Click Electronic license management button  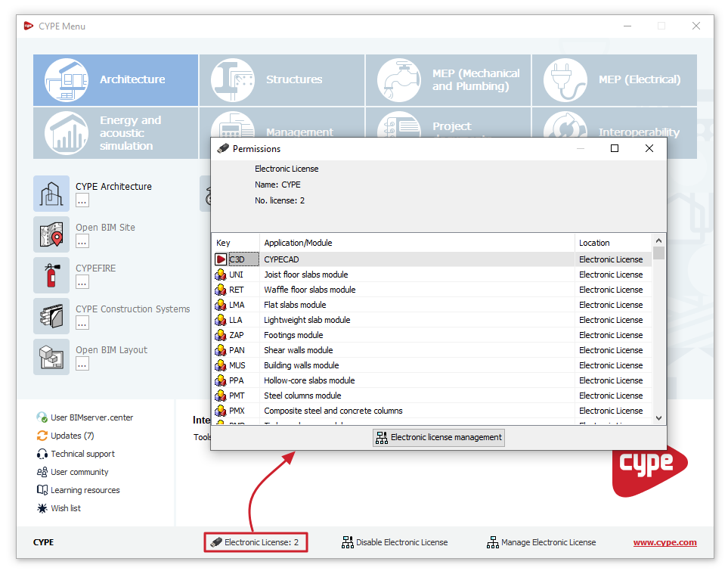pos(438,437)
